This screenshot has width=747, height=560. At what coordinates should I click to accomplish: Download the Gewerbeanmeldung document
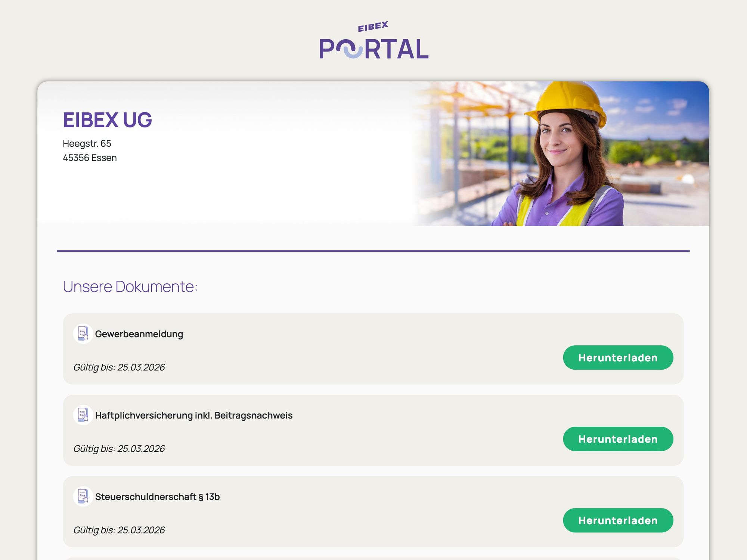pyautogui.click(x=618, y=358)
